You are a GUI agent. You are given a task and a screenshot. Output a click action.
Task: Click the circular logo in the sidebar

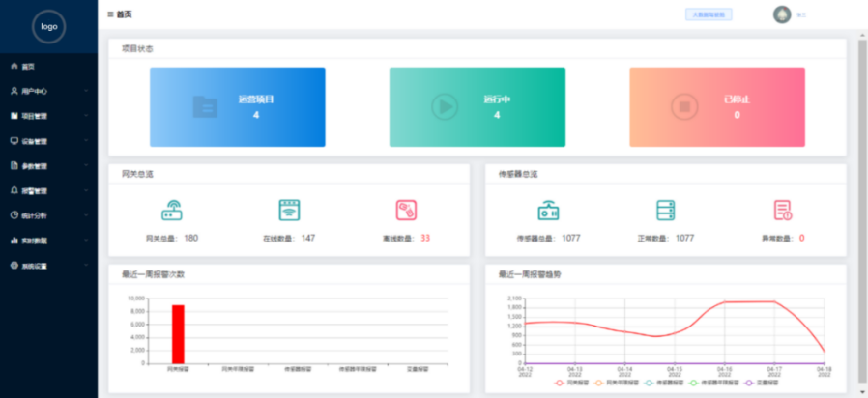coord(48,27)
